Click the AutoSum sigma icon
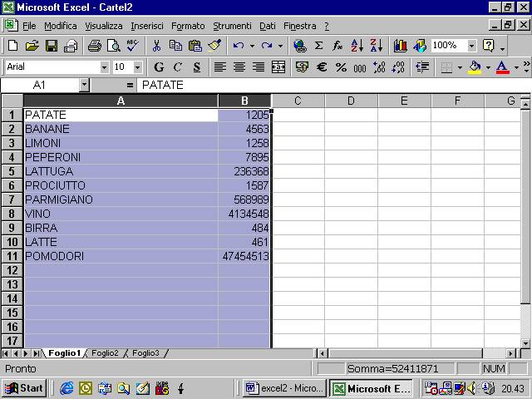This screenshot has width=532, height=399. click(318, 46)
